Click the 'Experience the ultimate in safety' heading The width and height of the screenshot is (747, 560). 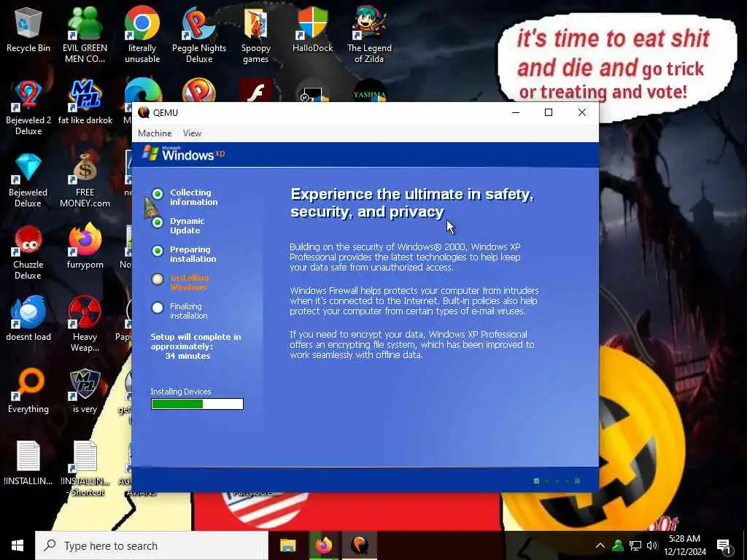(412, 203)
